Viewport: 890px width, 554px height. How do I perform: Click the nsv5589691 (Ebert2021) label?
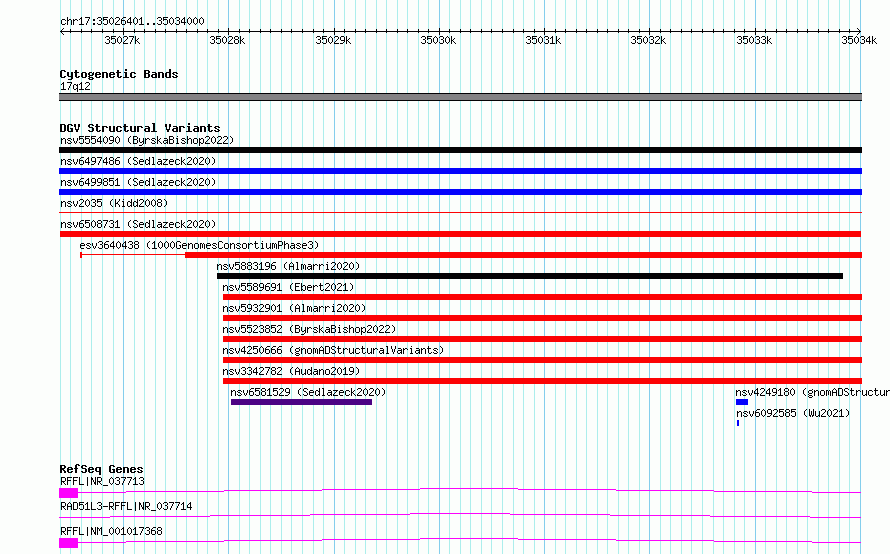point(288,287)
